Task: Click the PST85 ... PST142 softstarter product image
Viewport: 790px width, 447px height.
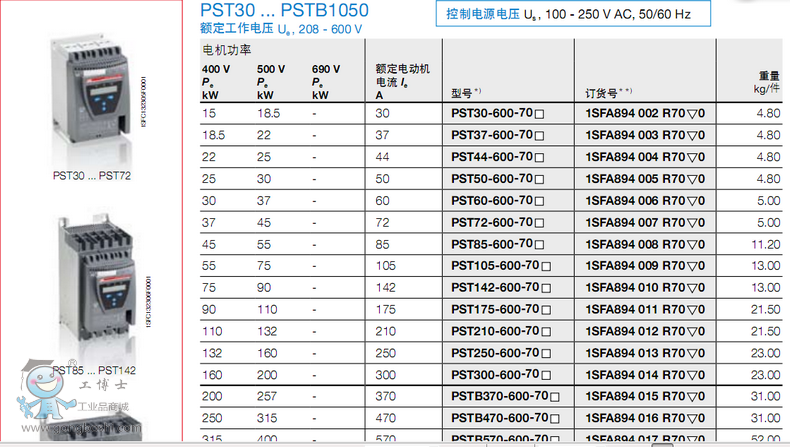Action: click(91, 274)
